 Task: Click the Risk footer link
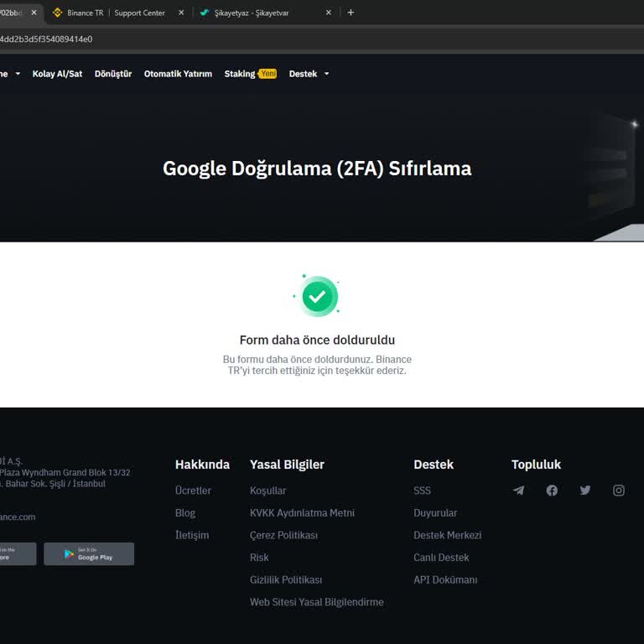pyautogui.click(x=259, y=558)
